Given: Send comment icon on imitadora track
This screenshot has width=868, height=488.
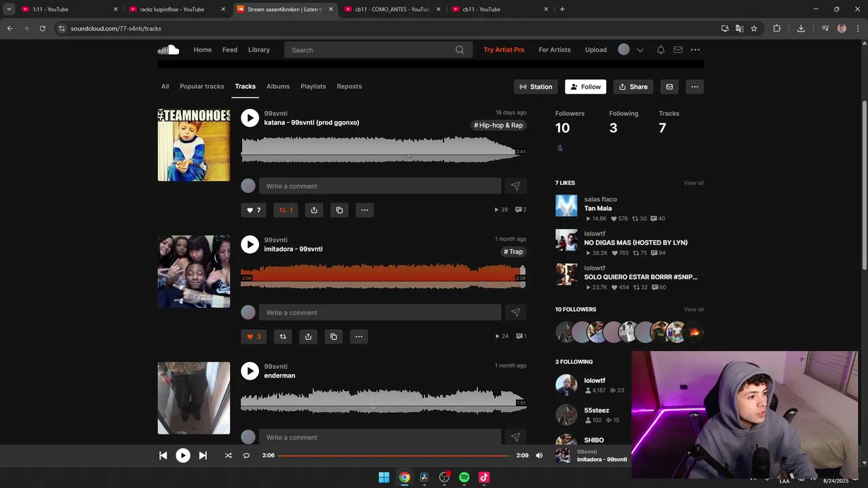Looking at the screenshot, I should coord(515,312).
